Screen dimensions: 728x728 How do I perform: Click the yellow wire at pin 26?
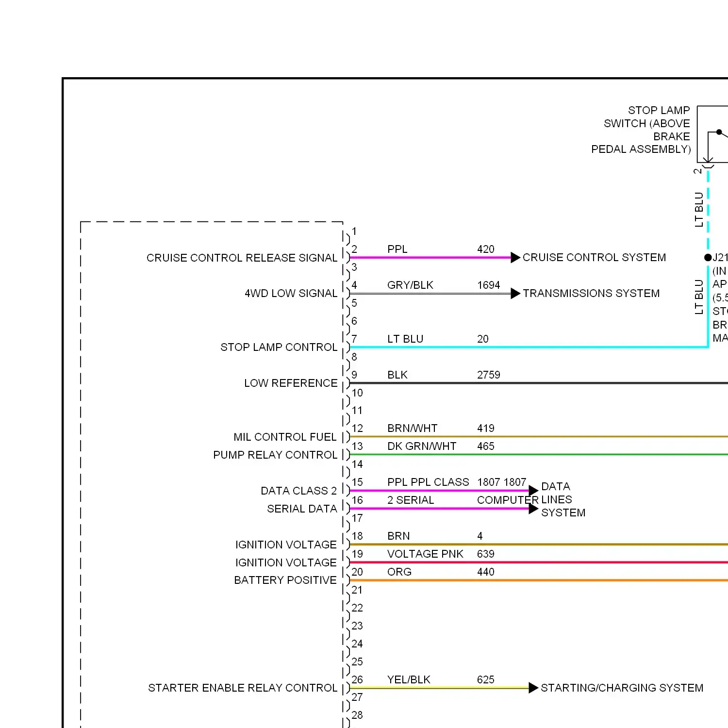[x=439, y=688]
